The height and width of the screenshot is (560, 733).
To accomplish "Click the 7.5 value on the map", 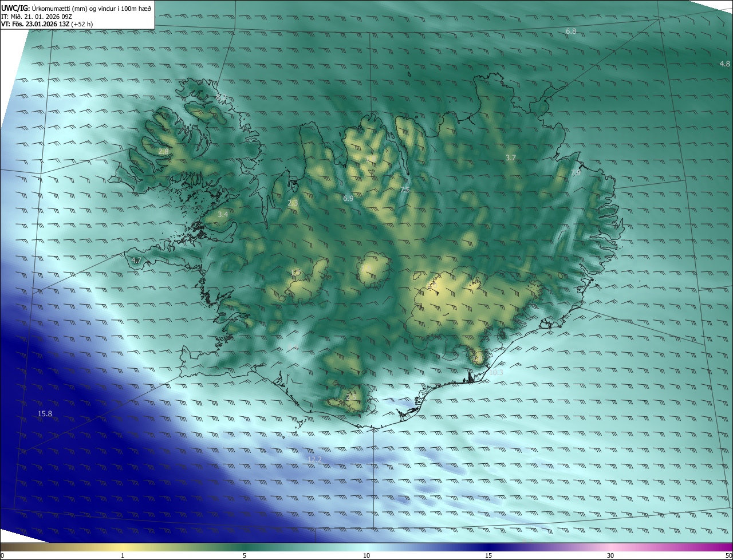I will [x=405, y=190].
